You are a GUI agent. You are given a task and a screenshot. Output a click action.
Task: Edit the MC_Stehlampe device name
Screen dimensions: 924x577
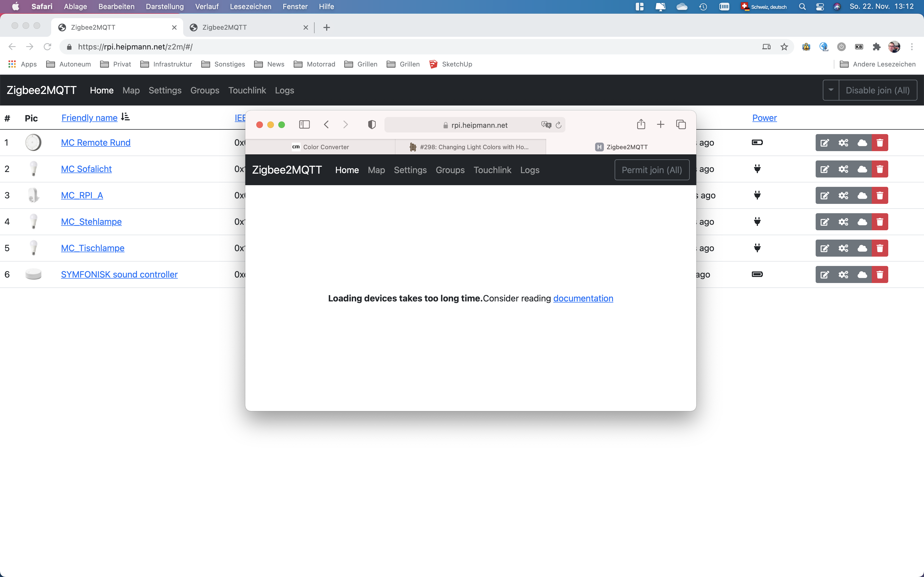click(x=825, y=222)
